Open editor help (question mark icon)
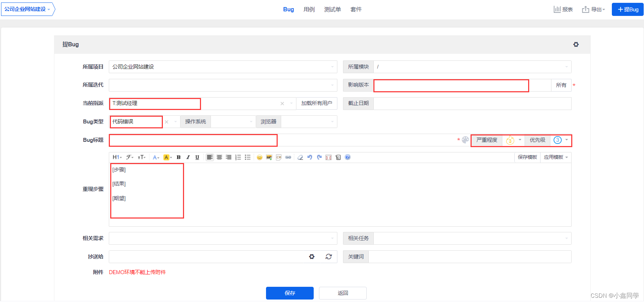 (348, 157)
